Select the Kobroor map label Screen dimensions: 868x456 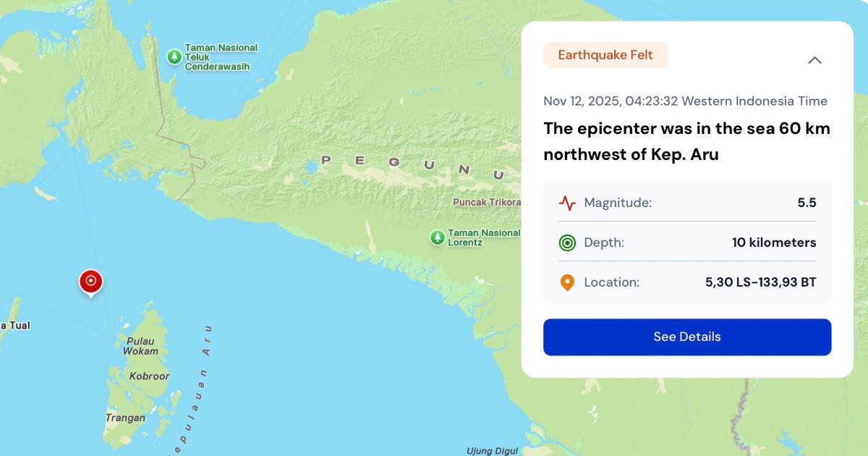click(148, 376)
